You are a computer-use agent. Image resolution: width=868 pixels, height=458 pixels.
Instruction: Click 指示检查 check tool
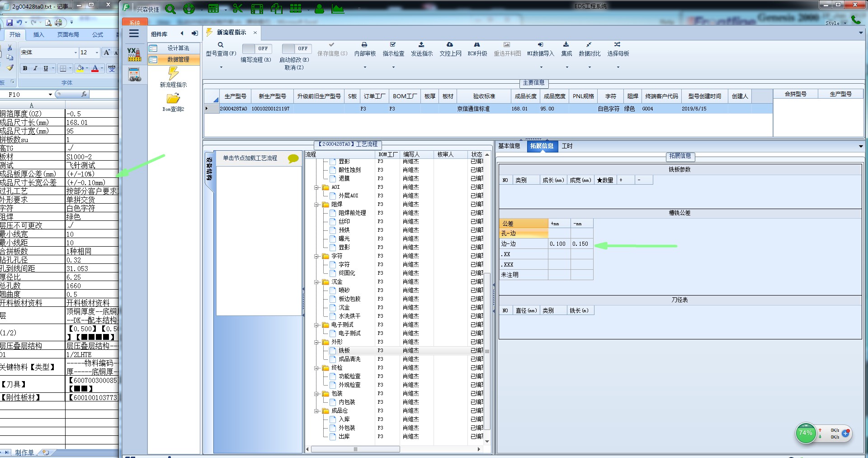click(393, 49)
